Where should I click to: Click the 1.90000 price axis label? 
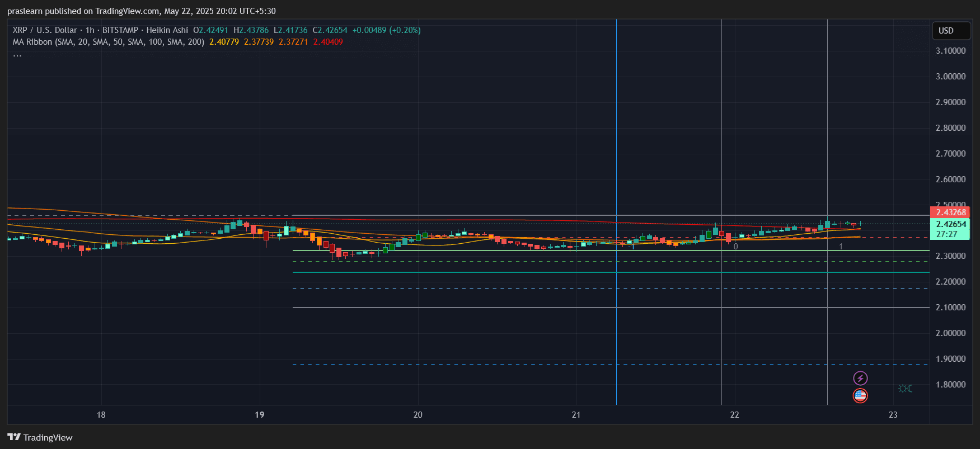(951, 359)
